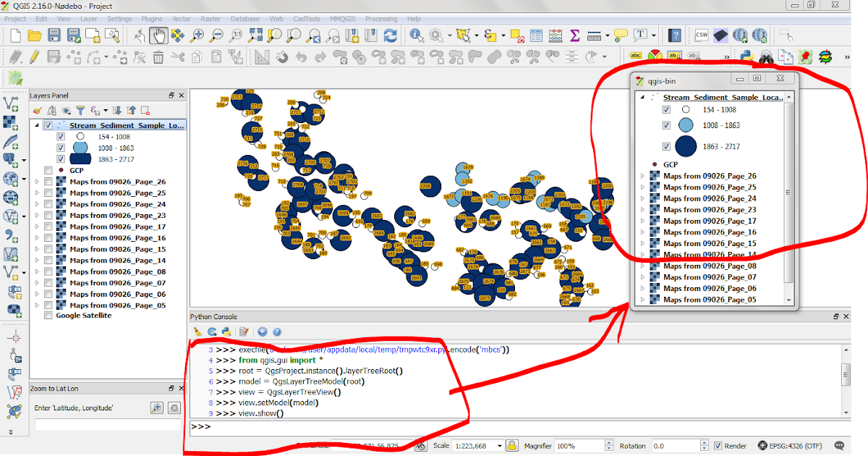Screen dimensions: 868x456
Task: Open Python Console settings gear
Action: (263, 333)
